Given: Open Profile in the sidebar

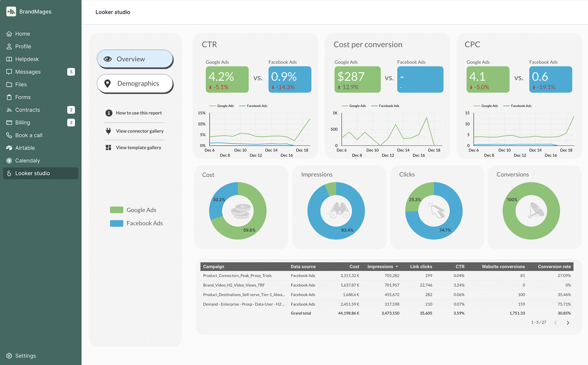Looking at the screenshot, I should point(40,46).
